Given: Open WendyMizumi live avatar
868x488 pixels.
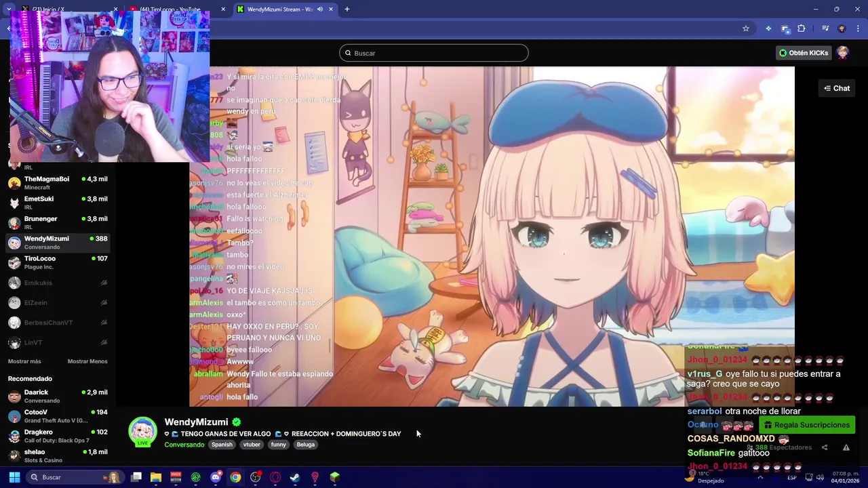Looking at the screenshot, I should coord(142,432).
